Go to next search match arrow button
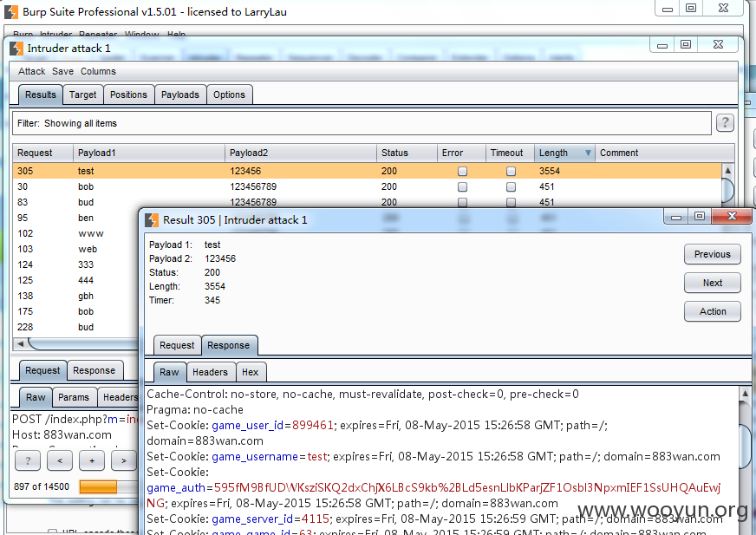The height and width of the screenshot is (535, 756). click(x=124, y=460)
